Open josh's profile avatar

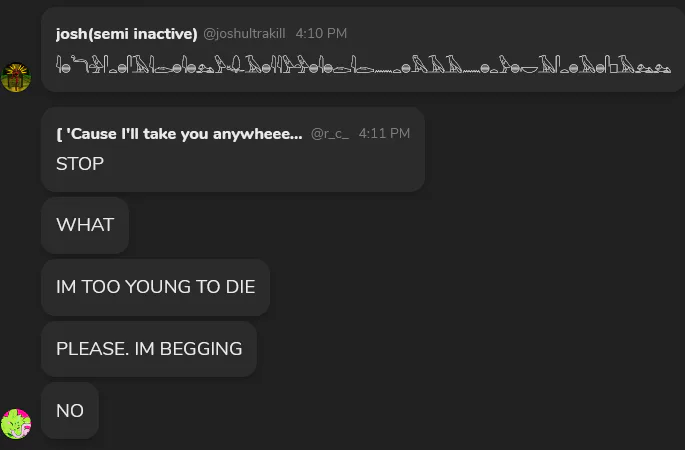(16, 76)
